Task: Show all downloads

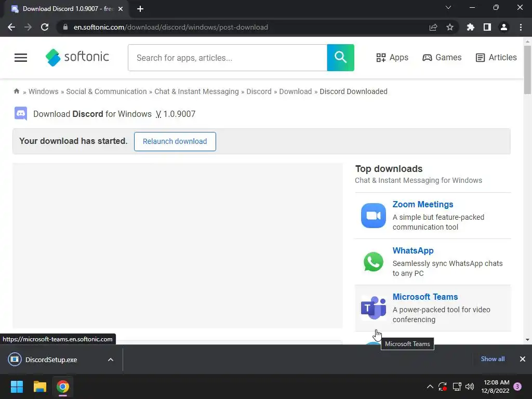Action: (x=493, y=359)
